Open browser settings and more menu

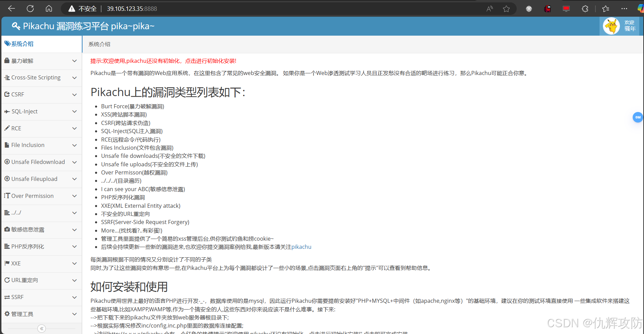624,9
